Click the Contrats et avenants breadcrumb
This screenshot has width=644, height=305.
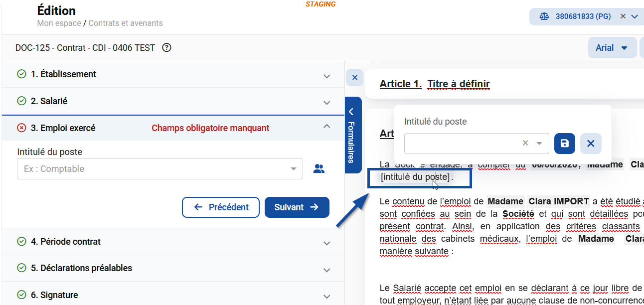[x=126, y=23]
